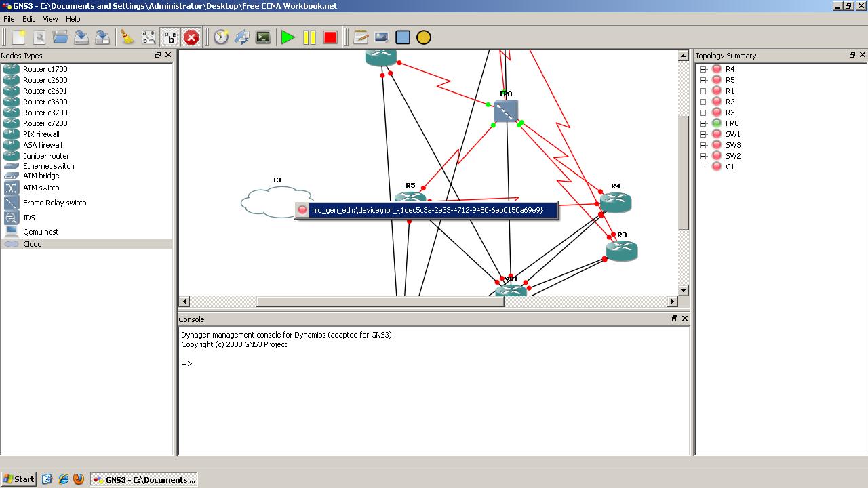The image size is (868, 488).
Task: Click the canvas horizontal scrollbar thumb
Action: (380, 301)
